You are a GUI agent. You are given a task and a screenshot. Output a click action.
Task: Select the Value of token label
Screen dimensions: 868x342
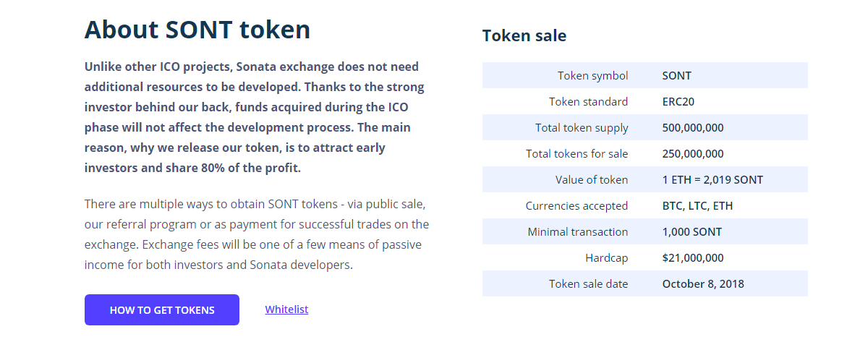pos(592,180)
